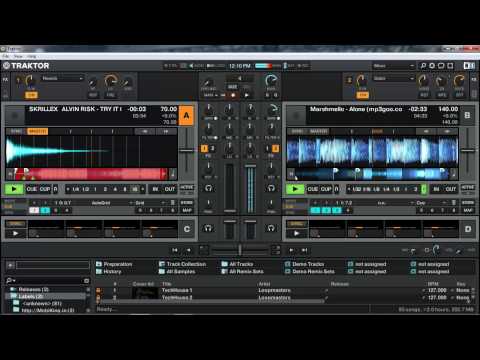The height and width of the screenshot is (360, 480).
Task: Toggle ACTIVE loop on Deck B
Action: point(468,187)
